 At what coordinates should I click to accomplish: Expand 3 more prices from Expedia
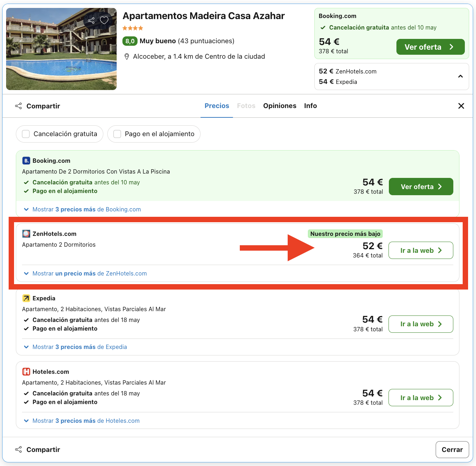coord(80,347)
